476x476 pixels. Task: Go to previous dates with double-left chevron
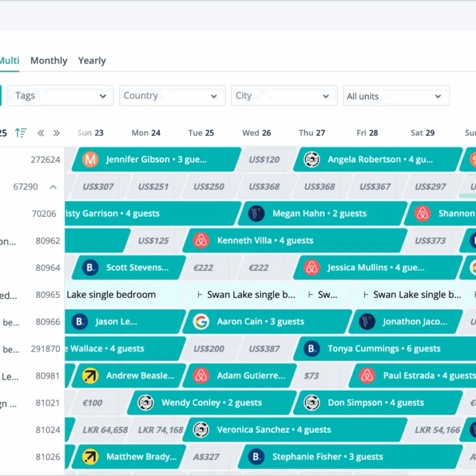tap(41, 133)
